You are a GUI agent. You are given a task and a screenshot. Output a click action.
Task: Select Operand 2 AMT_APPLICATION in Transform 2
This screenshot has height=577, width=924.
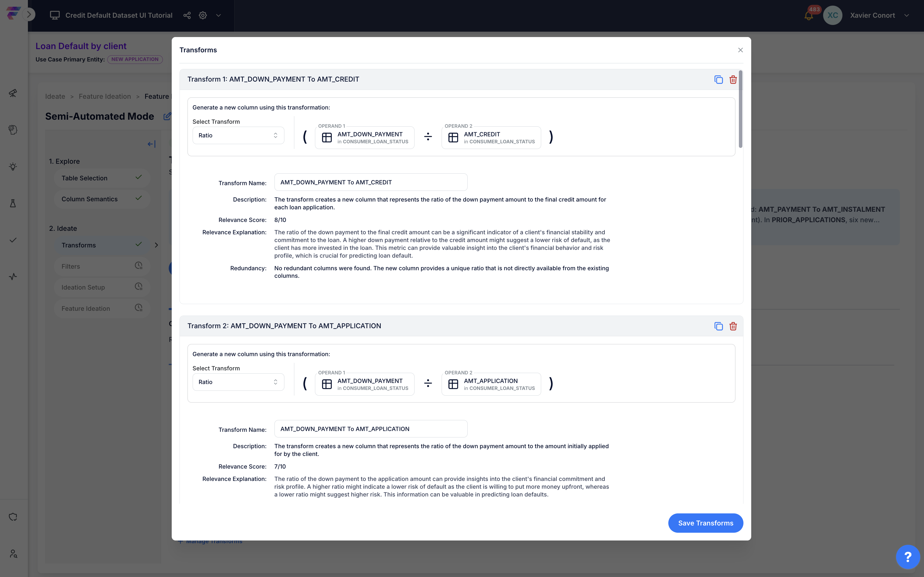tap(491, 384)
